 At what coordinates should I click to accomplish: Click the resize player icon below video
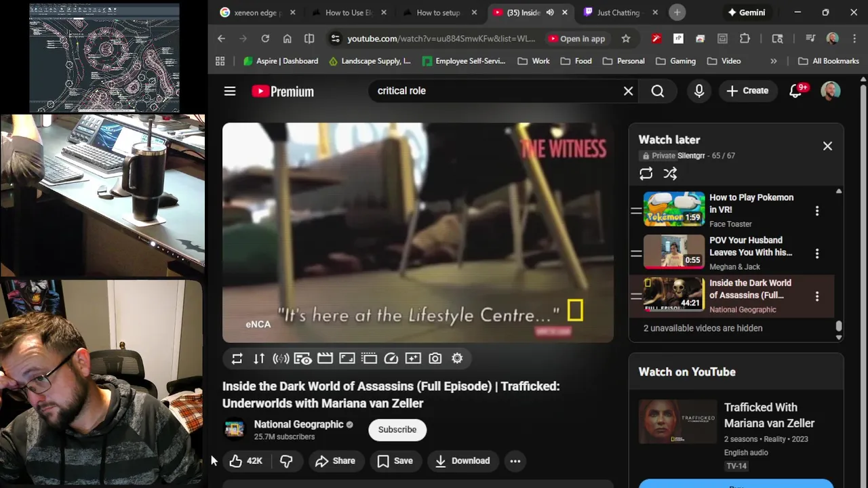pyautogui.click(x=347, y=359)
